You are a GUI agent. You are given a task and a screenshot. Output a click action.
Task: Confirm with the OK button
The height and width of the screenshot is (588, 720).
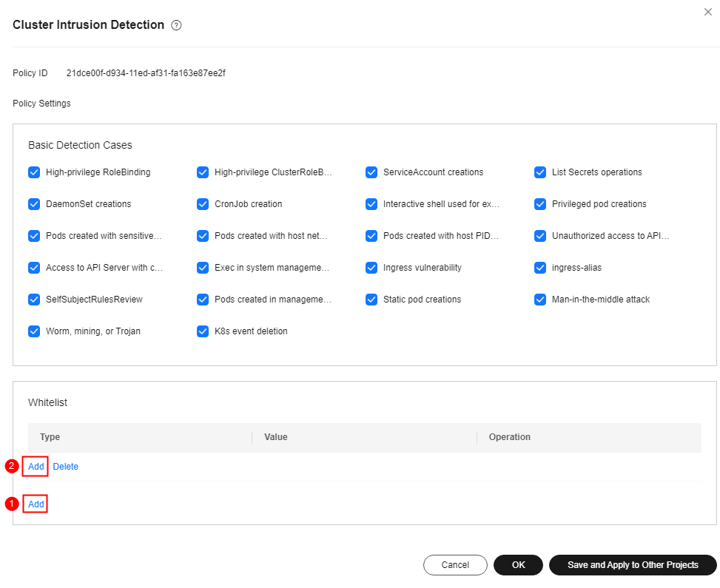[x=519, y=564]
